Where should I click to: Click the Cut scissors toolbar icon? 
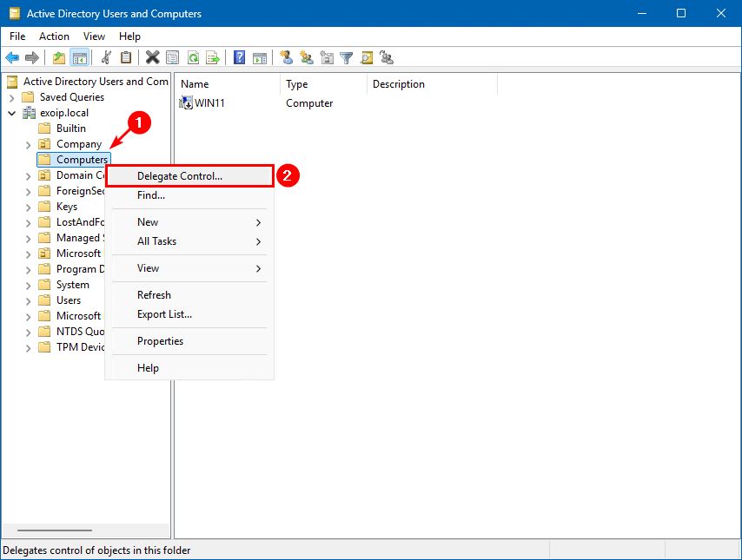click(106, 58)
